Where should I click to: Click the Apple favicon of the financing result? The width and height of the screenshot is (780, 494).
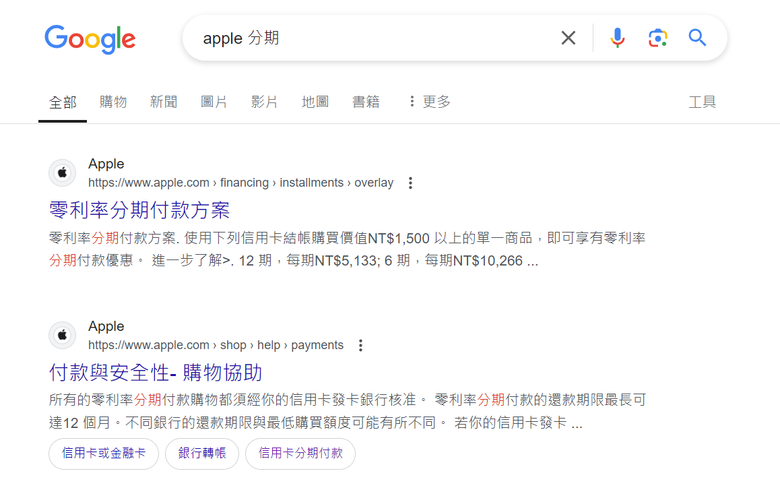pos(62,173)
